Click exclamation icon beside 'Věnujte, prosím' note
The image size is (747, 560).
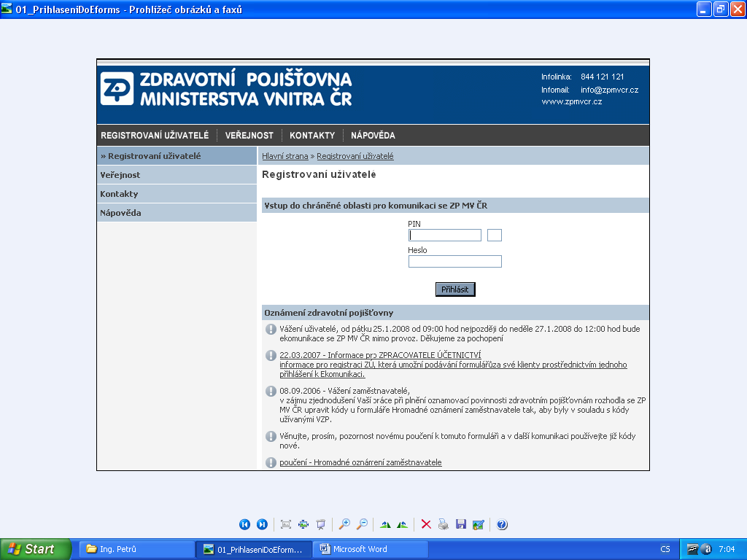click(x=271, y=436)
